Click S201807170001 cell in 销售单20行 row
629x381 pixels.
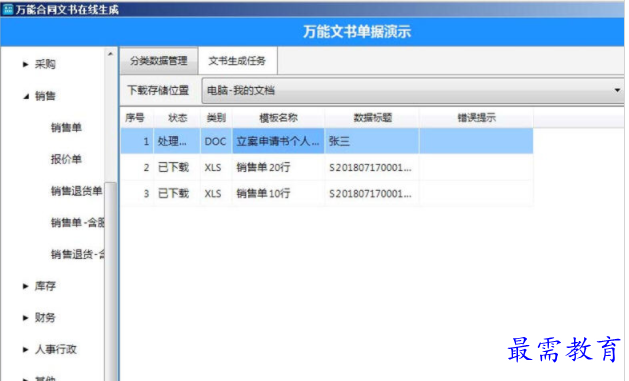[x=372, y=167]
